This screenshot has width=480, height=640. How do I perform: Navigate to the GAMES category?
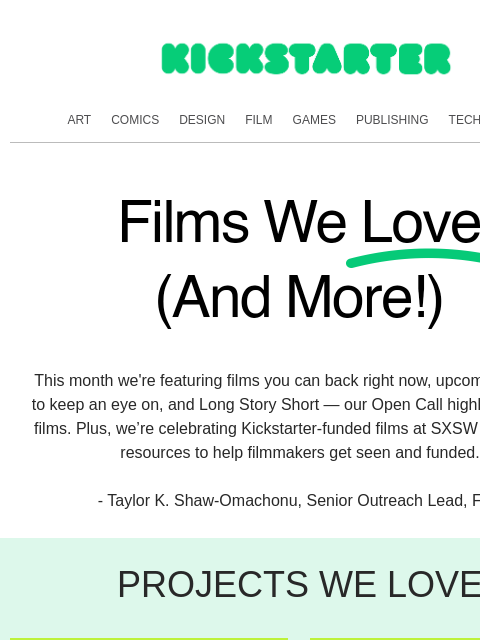click(314, 120)
